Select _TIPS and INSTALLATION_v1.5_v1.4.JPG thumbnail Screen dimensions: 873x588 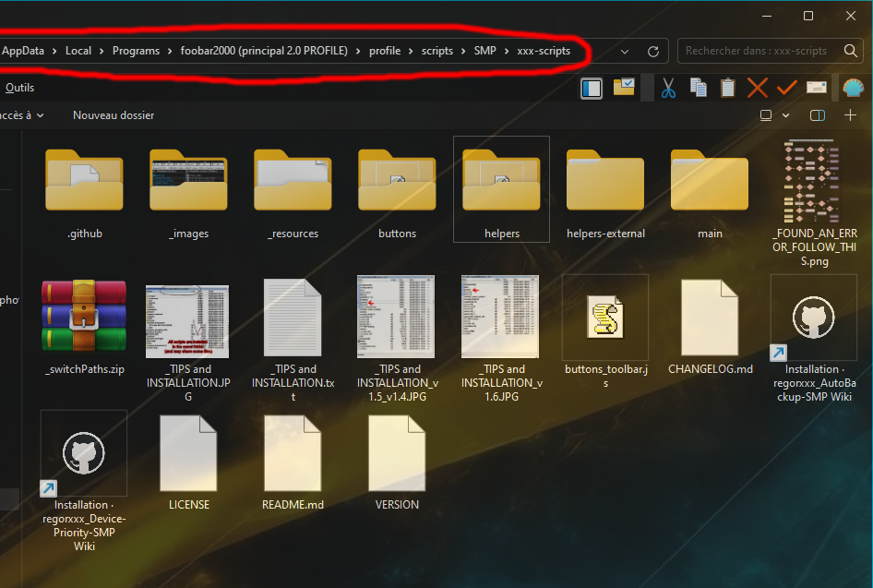tap(397, 340)
